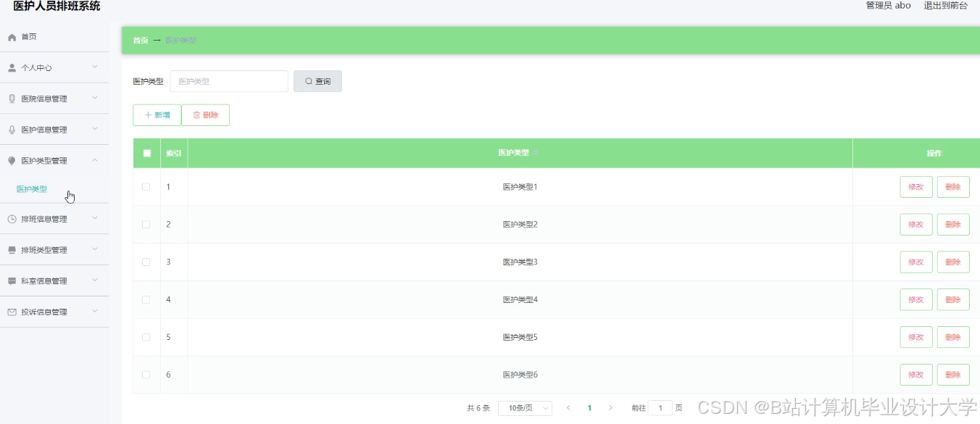
Task: Click 管理员 abo in the header
Action: 888,6
